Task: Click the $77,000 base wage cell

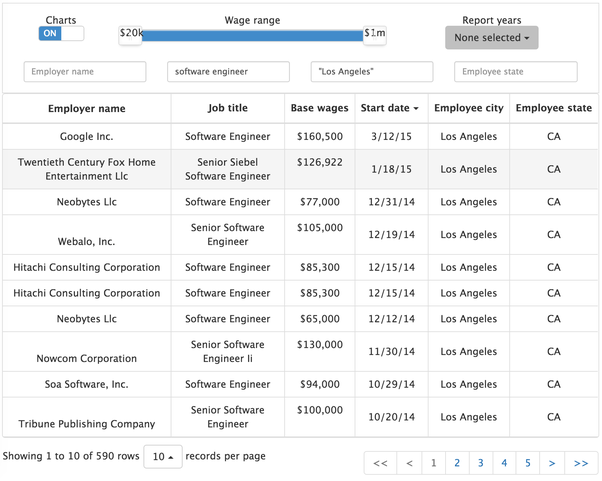Action: click(x=319, y=202)
